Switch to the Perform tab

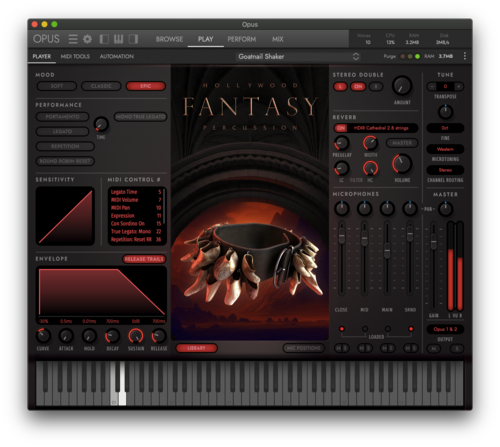pos(242,39)
